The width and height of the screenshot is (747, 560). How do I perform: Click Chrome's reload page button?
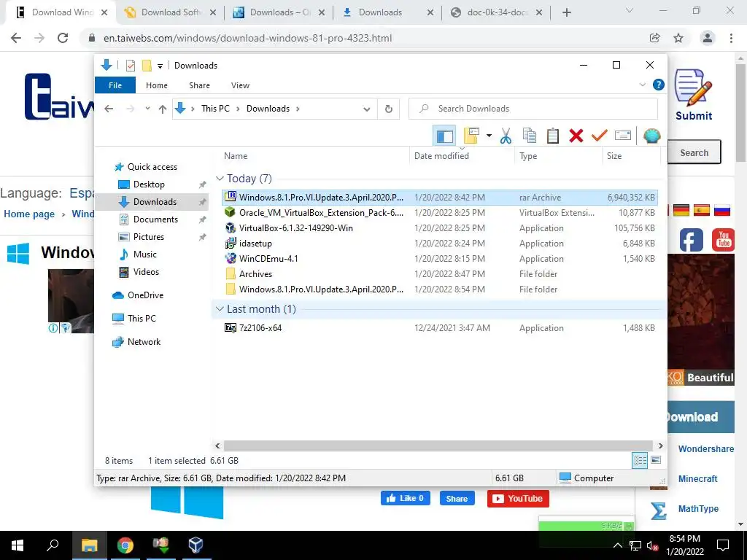[63, 38]
